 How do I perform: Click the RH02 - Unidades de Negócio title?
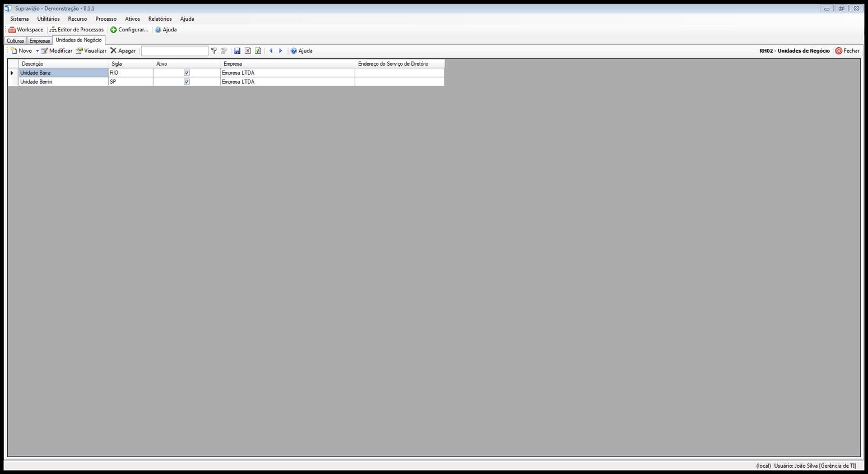point(795,50)
